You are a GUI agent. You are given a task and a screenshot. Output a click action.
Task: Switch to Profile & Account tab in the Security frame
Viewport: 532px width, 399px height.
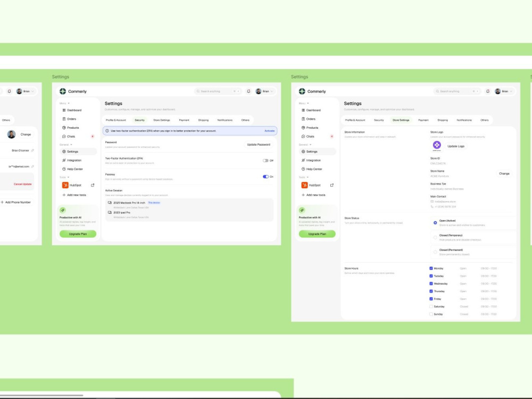pyautogui.click(x=115, y=120)
